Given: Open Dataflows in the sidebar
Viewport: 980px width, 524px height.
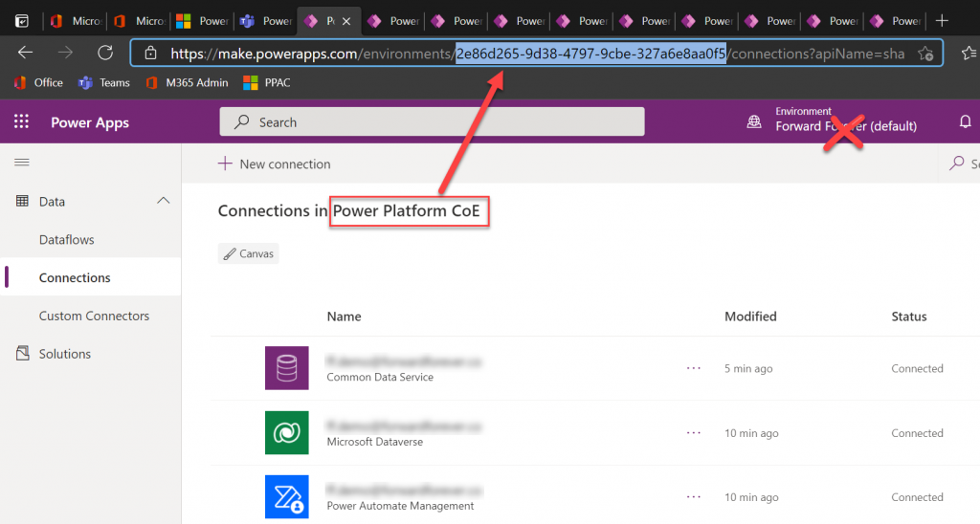Looking at the screenshot, I should pos(66,240).
